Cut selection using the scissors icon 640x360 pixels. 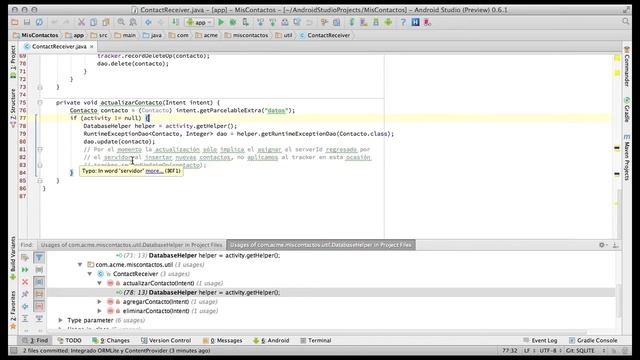[81, 22]
